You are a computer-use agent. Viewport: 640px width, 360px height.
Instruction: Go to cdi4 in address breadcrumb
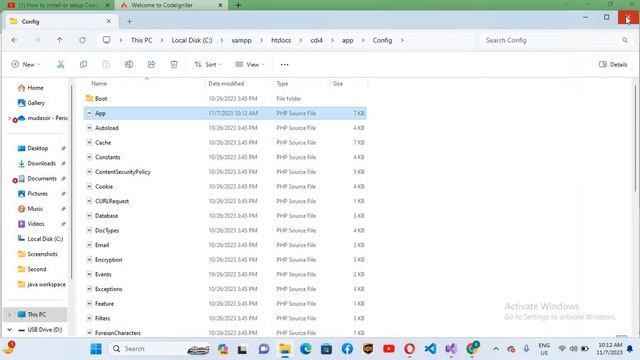click(316, 40)
